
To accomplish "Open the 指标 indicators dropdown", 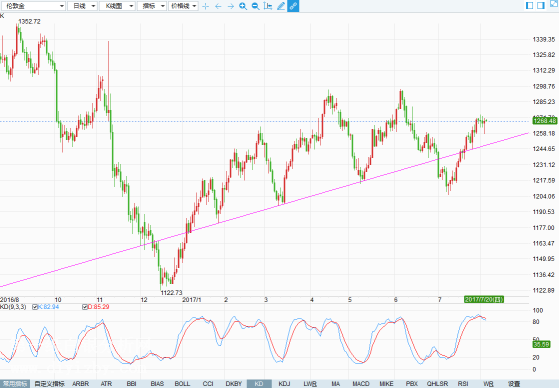I will 152,6.
